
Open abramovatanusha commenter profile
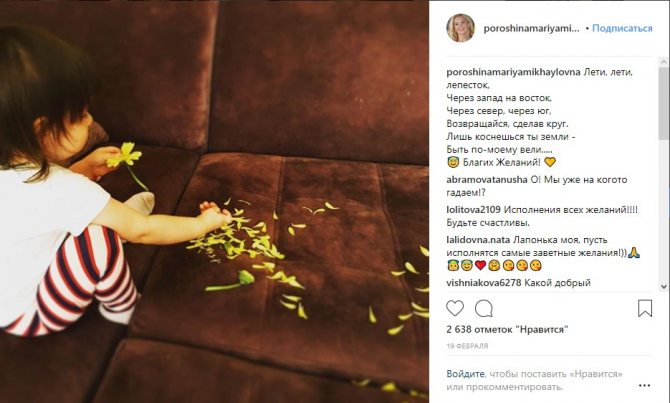tap(487, 179)
